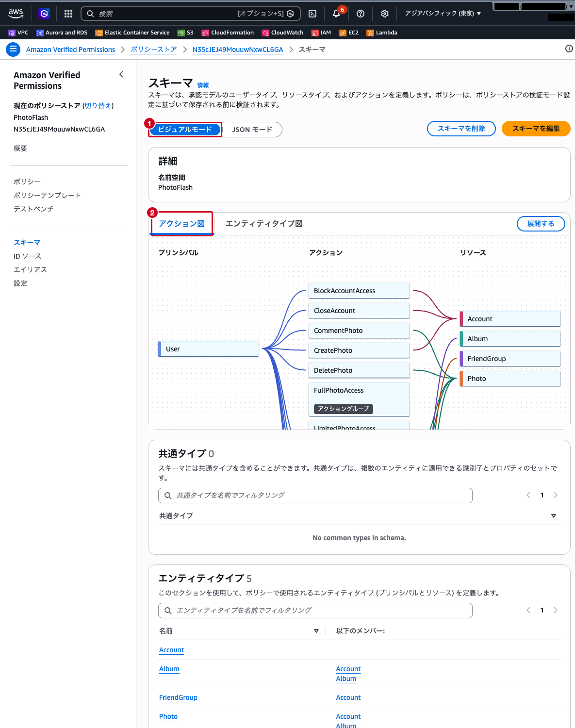575x728 pixels.
Task: Open Elastic Container Service shortcut
Action: (x=132, y=33)
